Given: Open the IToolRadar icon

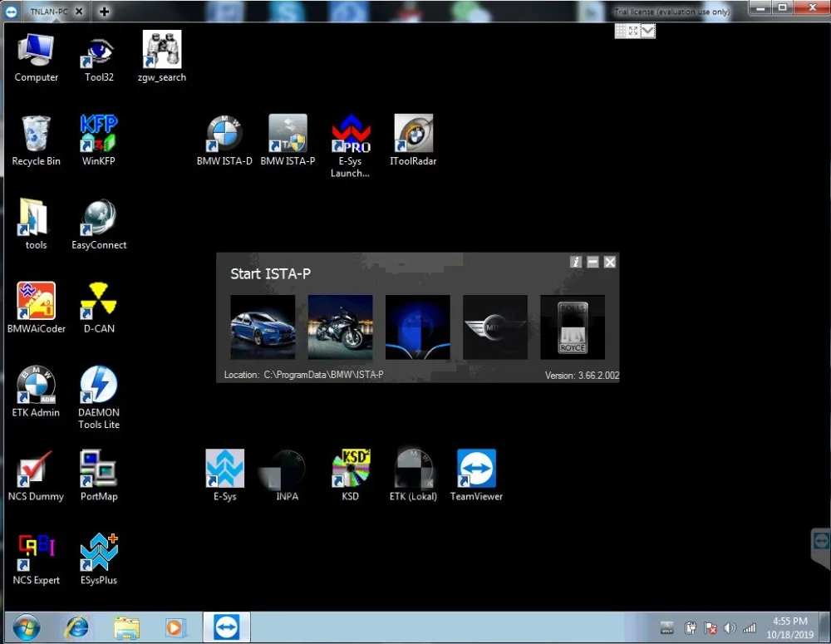Looking at the screenshot, I should pyautogui.click(x=413, y=140).
